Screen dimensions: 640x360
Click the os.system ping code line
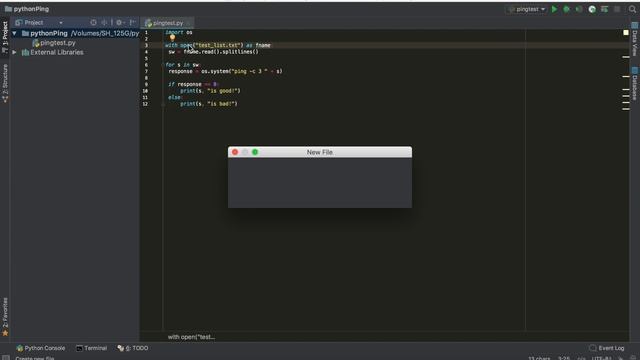(225, 71)
